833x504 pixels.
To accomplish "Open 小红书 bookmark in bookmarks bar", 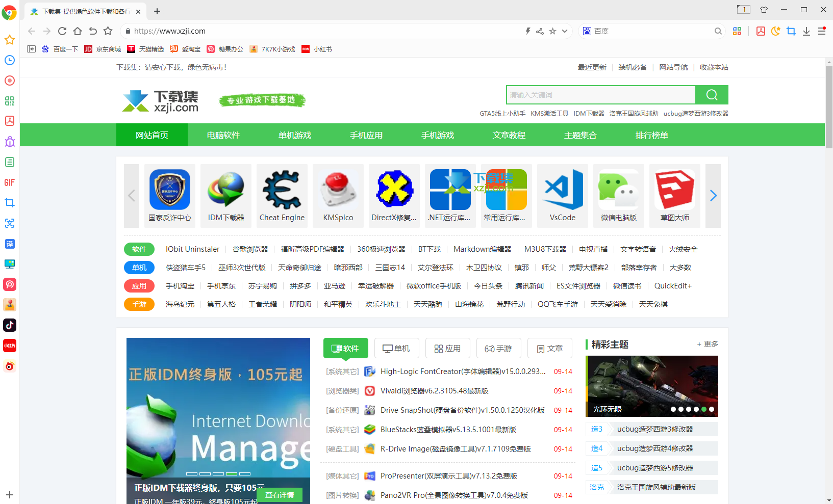I will coord(317,49).
